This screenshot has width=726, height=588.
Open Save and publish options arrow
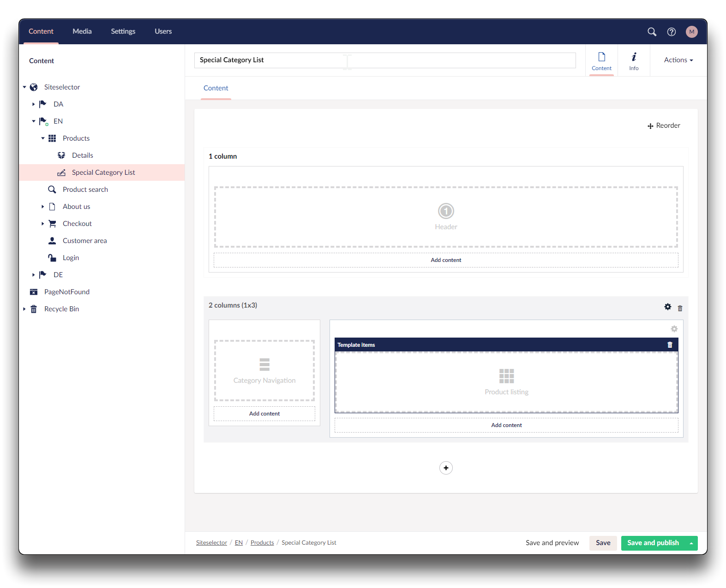point(691,543)
